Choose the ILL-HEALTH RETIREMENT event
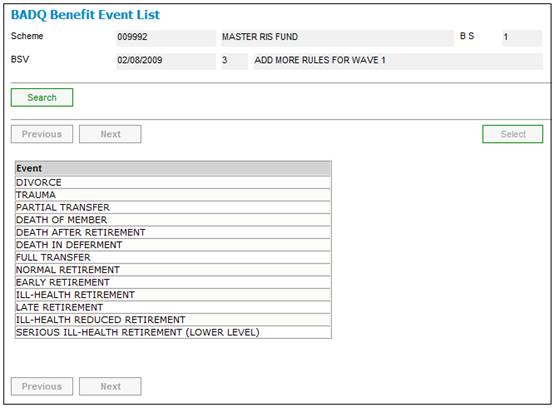Image resolution: width=554 pixels, height=408 pixels. (x=173, y=295)
